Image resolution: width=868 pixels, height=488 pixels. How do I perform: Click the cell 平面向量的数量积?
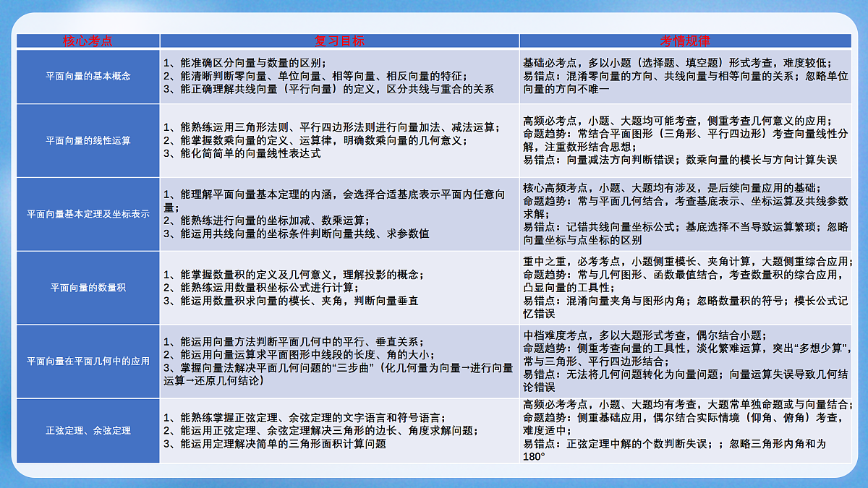pyautogui.click(x=88, y=288)
